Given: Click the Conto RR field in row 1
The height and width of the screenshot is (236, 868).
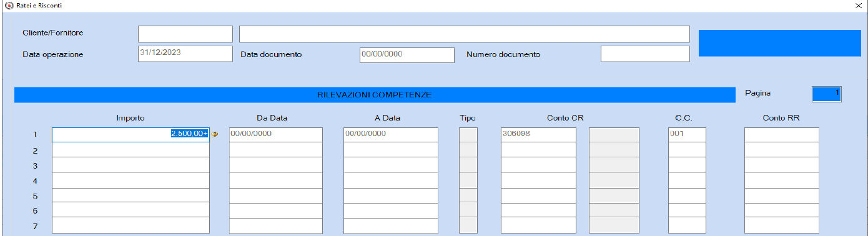Looking at the screenshot, I should click(x=781, y=135).
